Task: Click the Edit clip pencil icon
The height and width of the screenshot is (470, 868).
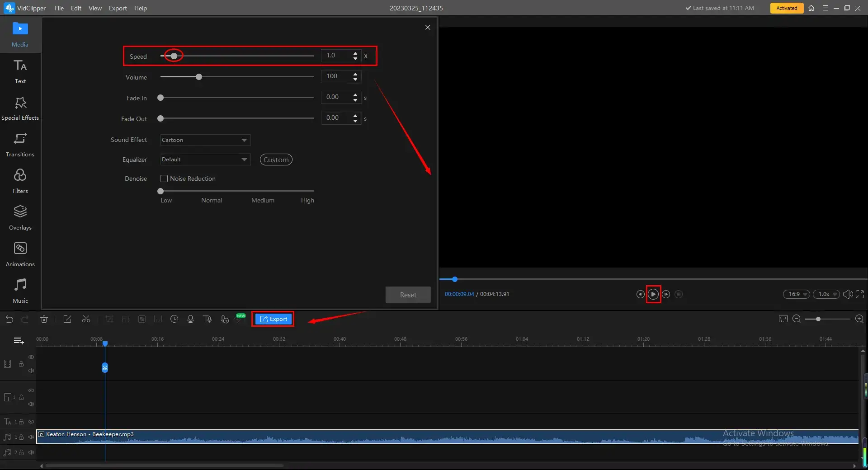Action: tap(67, 319)
